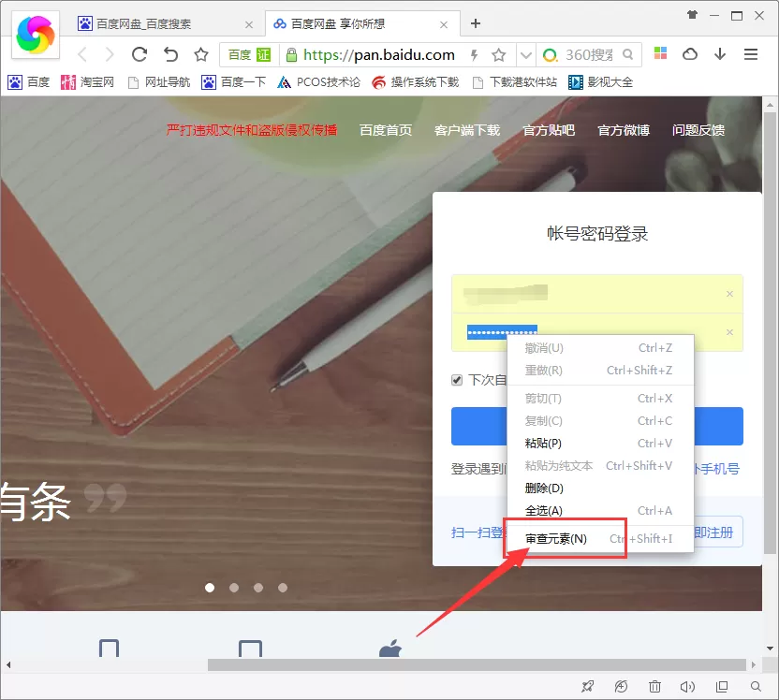This screenshot has width=779, height=700.
Task: Toggle the 下次自动登录 checkbox
Action: 457,380
